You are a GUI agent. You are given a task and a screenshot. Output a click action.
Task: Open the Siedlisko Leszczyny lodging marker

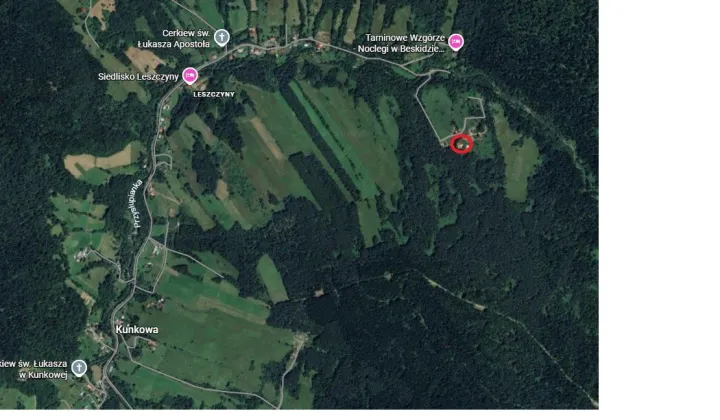(190, 76)
